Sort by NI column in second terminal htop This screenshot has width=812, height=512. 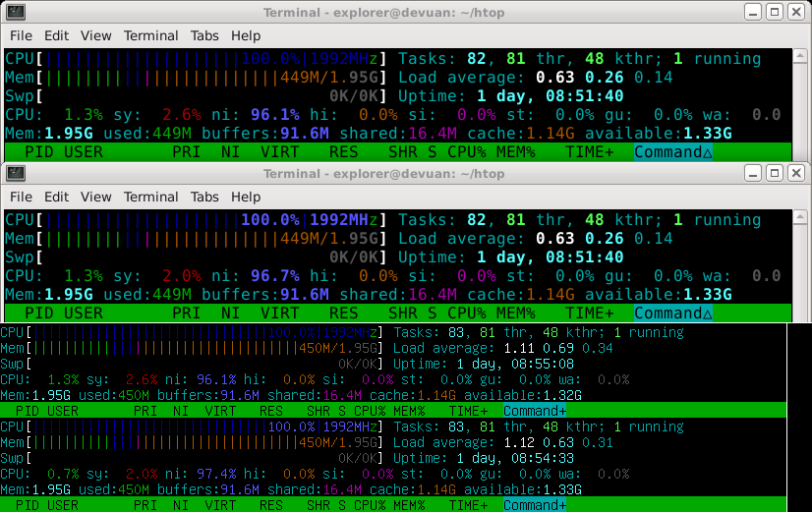(x=230, y=313)
